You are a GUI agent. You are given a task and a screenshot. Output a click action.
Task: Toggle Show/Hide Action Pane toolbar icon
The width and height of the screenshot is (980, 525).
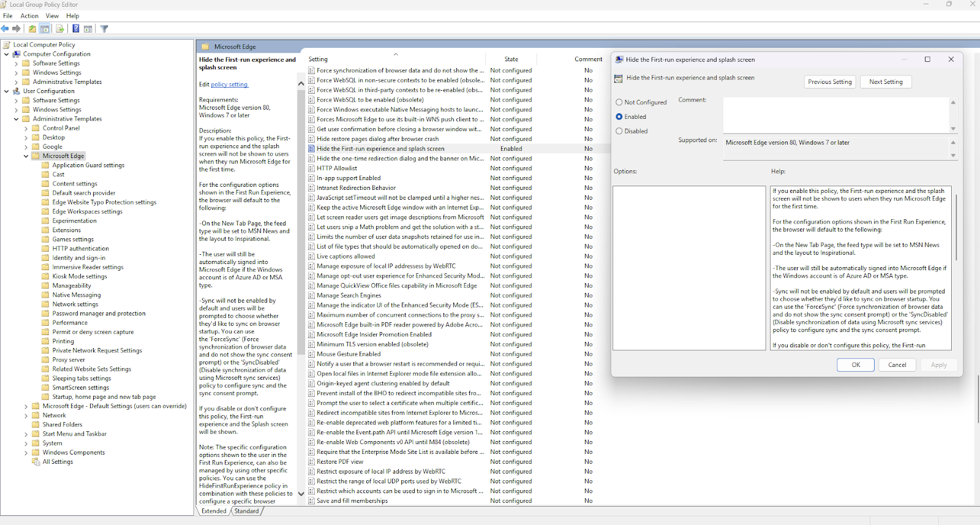click(88, 29)
